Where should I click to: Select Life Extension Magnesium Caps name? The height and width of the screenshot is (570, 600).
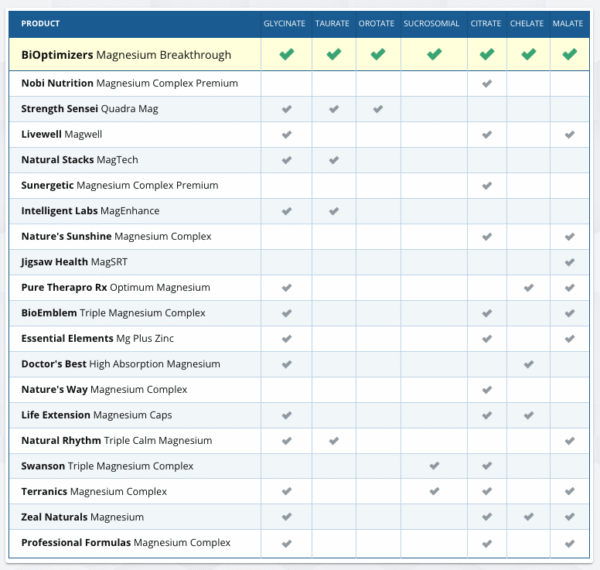coord(96,415)
